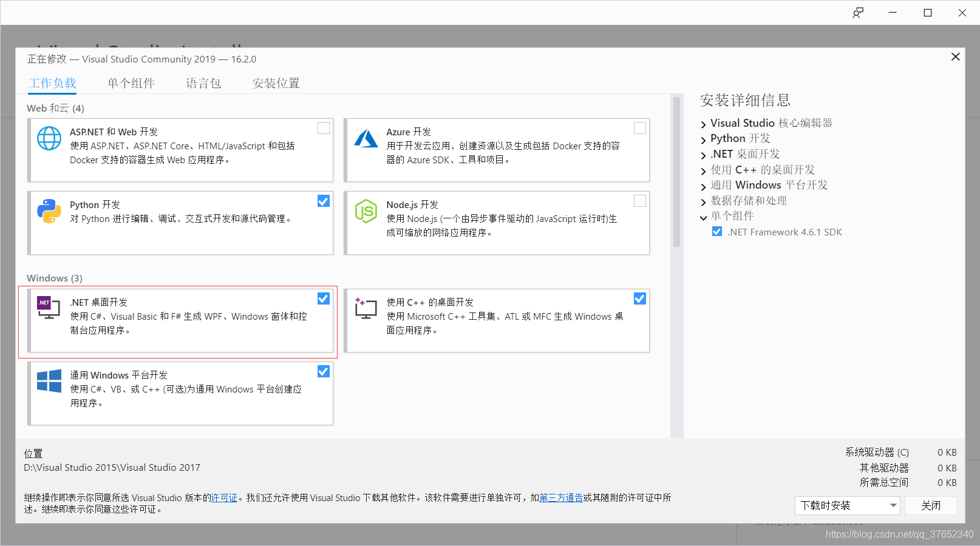This screenshot has width=980, height=546.
Task: Expand desktop development with C++ details
Action: pyautogui.click(x=704, y=171)
